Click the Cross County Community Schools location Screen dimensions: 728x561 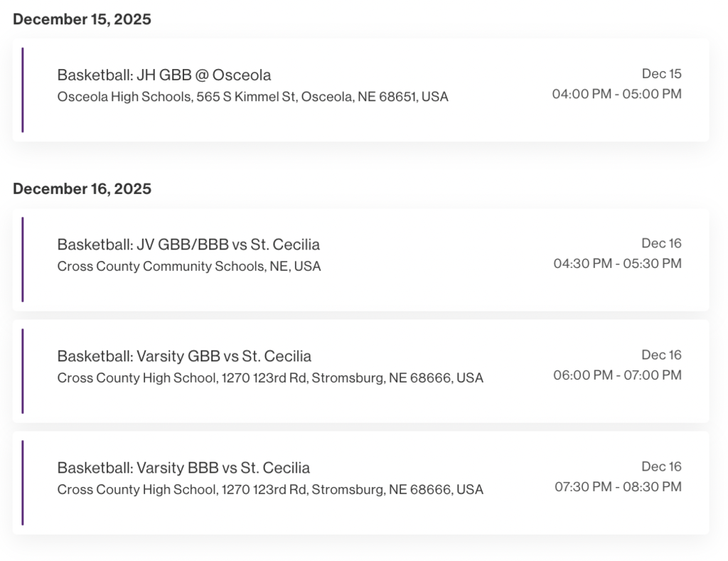[x=188, y=267]
